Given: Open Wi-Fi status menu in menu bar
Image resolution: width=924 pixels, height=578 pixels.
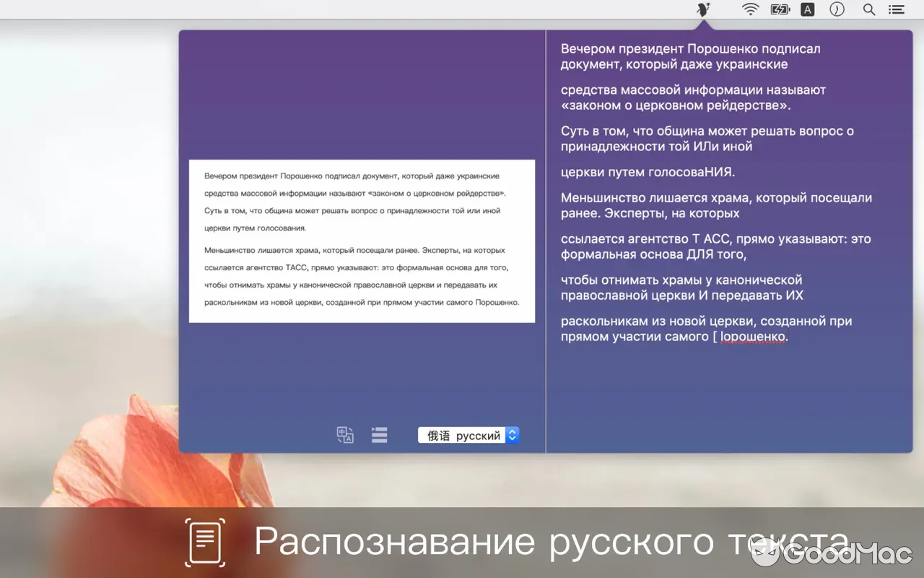Looking at the screenshot, I should pyautogui.click(x=750, y=9).
